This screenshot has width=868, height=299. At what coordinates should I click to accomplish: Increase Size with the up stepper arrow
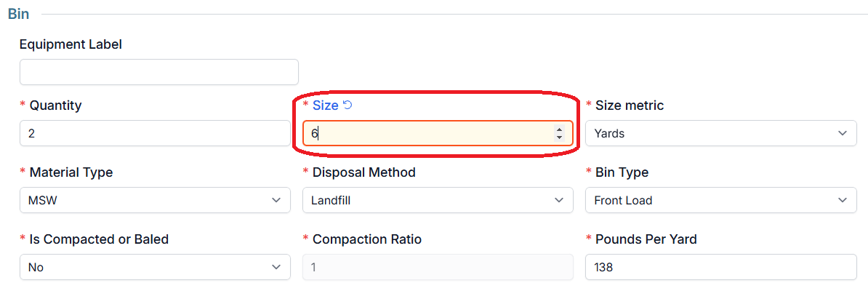pyautogui.click(x=559, y=129)
